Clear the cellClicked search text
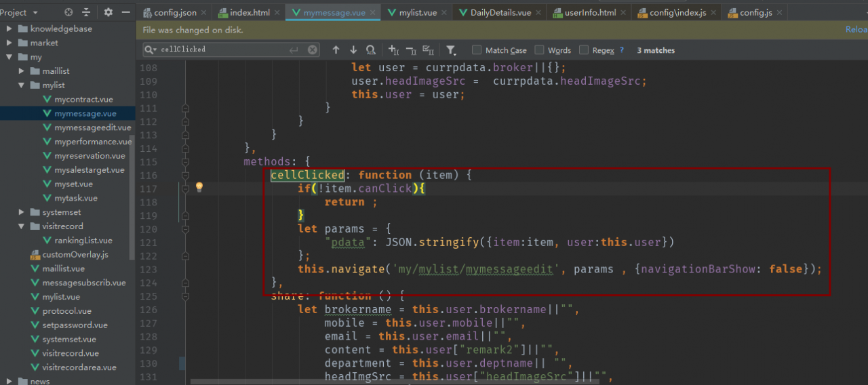The height and width of the screenshot is (385, 868). [x=313, y=49]
